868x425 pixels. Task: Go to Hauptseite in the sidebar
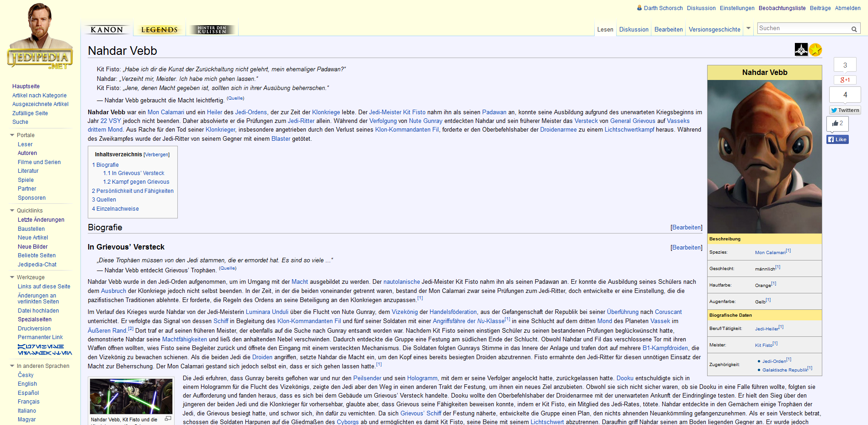26,86
